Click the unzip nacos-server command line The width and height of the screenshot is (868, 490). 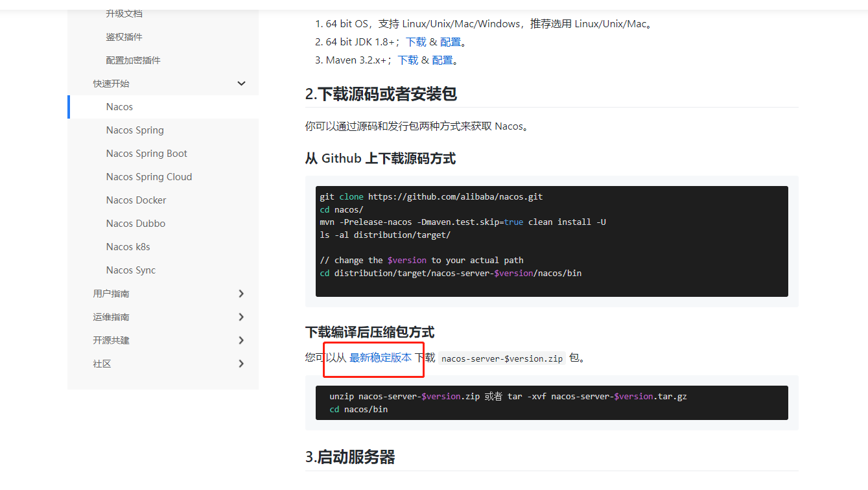(x=508, y=396)
